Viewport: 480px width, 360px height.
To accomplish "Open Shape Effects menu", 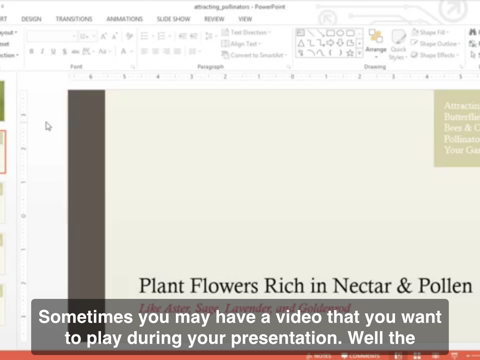I will (435, 55).
